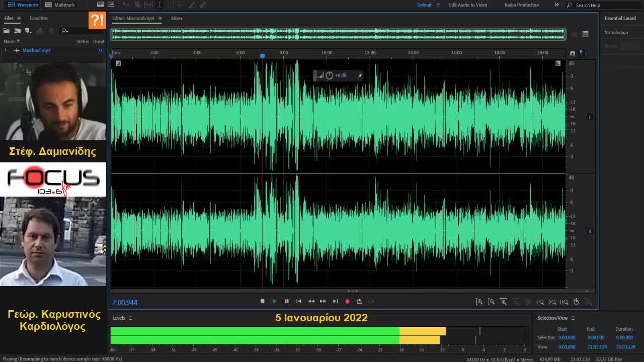Adjust the HUD volume knob
The width and height of the screenshot is (644, 362).
330,75
